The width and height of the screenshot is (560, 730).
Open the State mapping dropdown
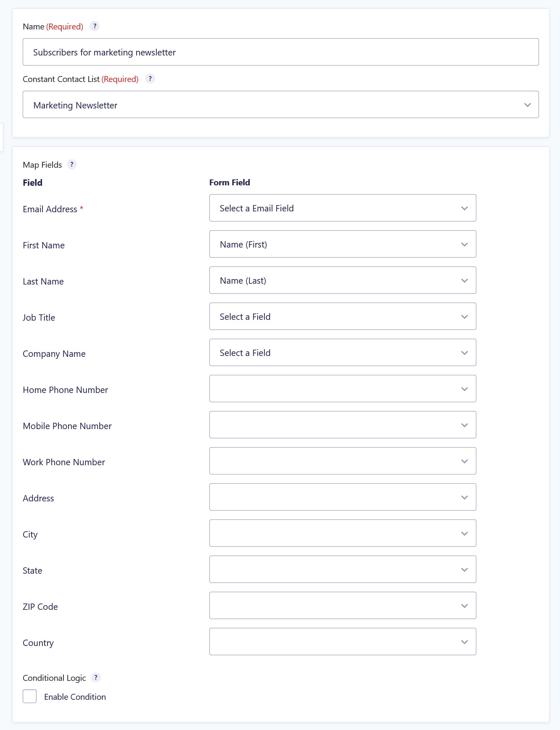[x=343, y=569]
